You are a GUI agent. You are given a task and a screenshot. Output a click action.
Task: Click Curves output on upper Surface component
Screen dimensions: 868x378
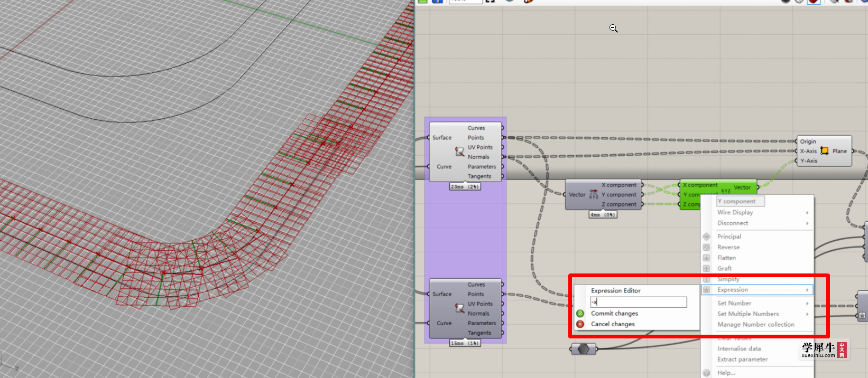tap(476, 128)
